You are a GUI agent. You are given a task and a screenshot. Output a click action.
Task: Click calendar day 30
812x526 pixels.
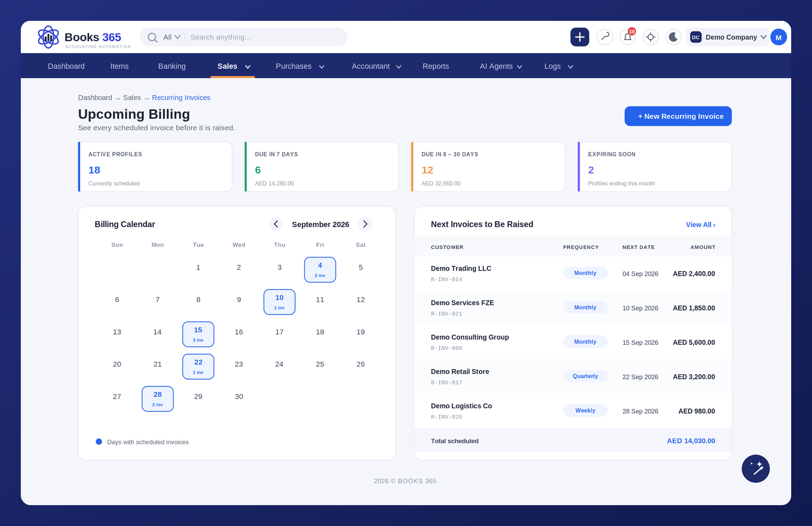pos(239,396)
